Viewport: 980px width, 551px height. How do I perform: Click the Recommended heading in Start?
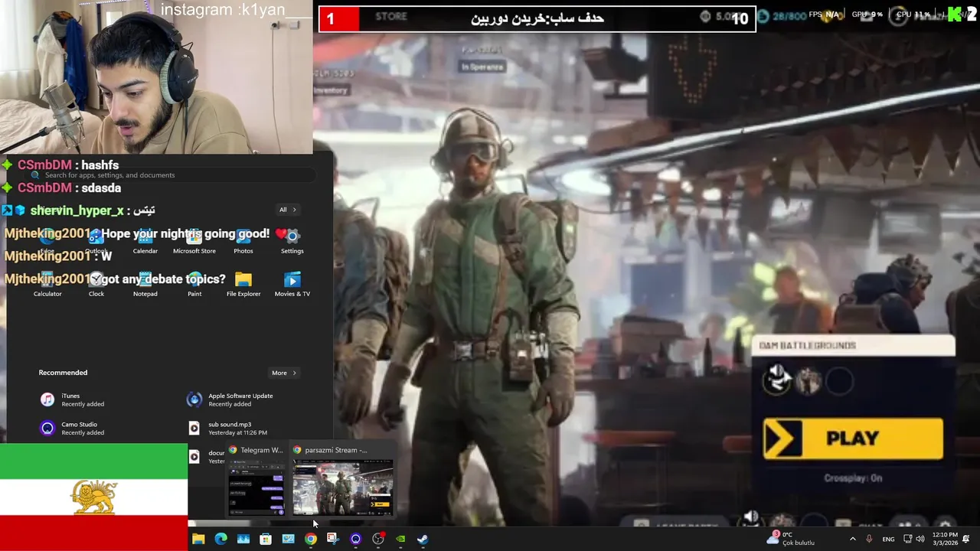[x=63, y=373]
